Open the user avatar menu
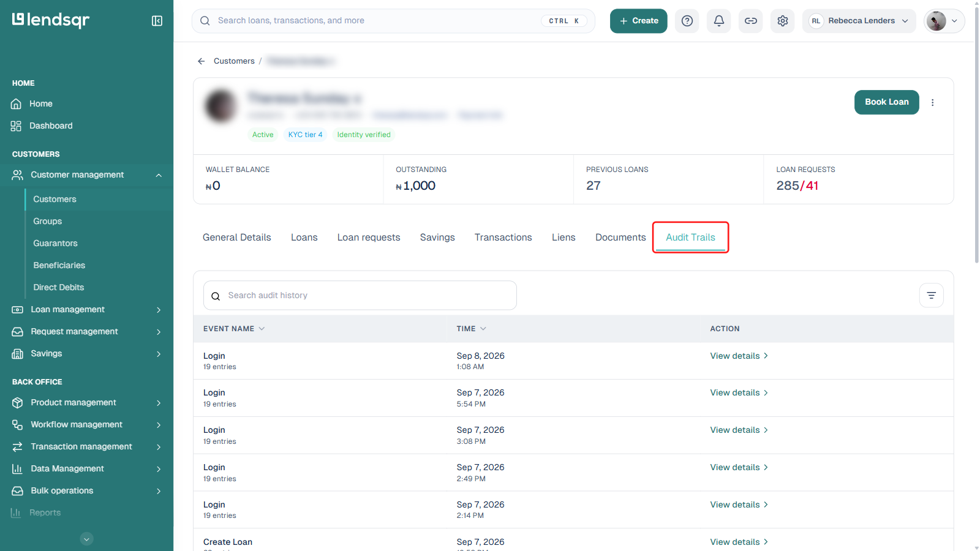This screenshot has width=980, height=551. click(944, 21)
